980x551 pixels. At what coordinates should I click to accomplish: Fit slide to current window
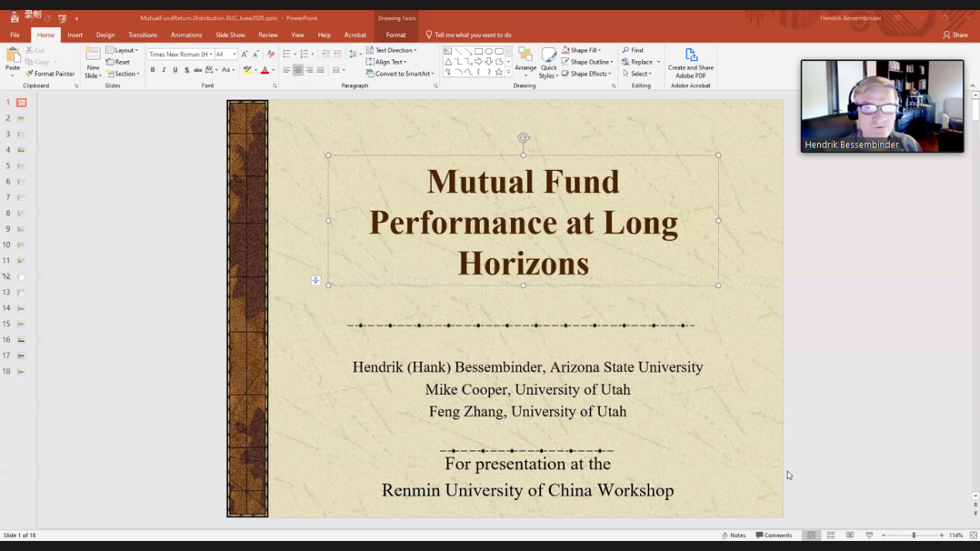click(x=973, y=536)
